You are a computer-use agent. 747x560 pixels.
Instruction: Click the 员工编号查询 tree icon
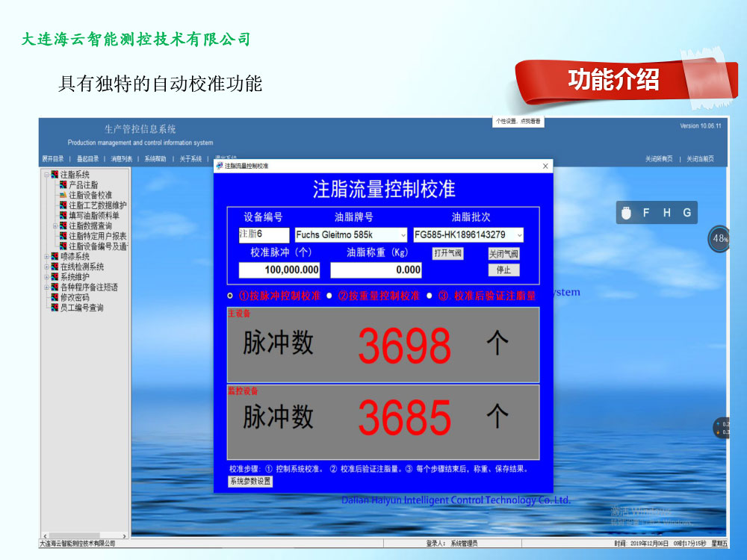click(55, 308)
